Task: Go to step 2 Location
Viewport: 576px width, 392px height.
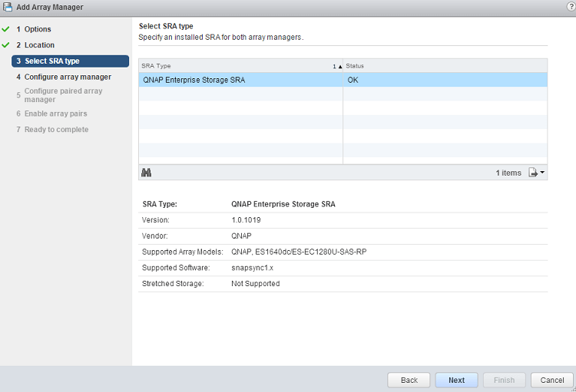Action: (x=39, y=45)
